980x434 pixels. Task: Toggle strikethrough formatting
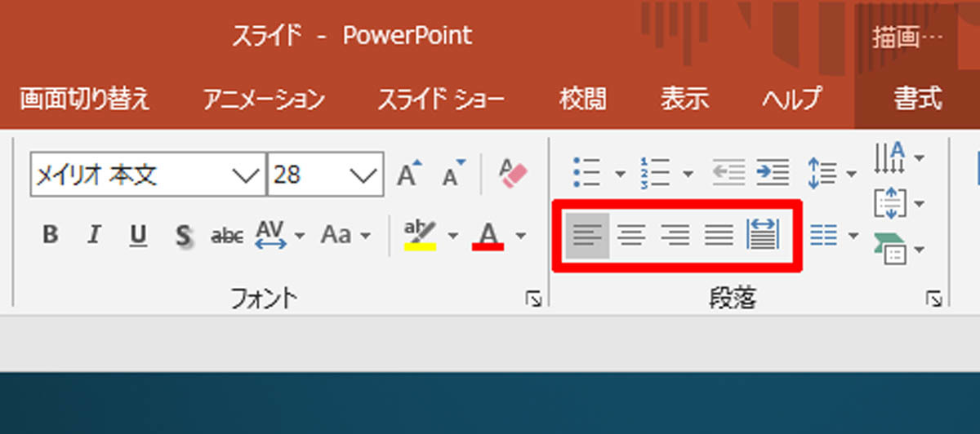click(227, 236)
